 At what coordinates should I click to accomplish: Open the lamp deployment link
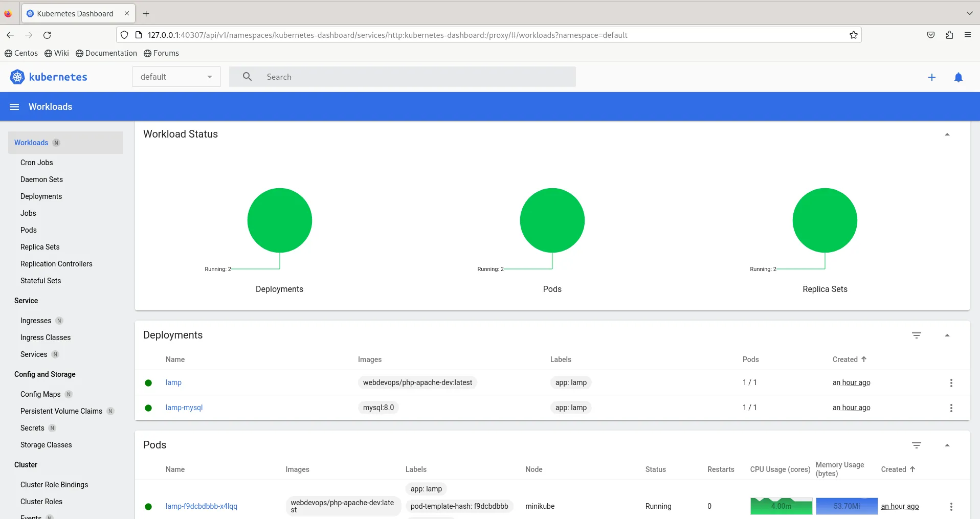173,382
